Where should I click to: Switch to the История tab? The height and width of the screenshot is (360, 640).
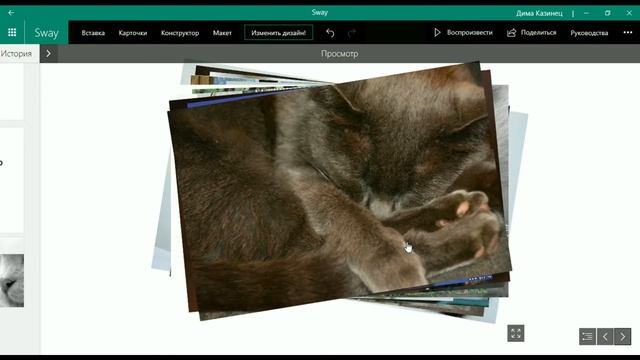(x=16, y=53)
